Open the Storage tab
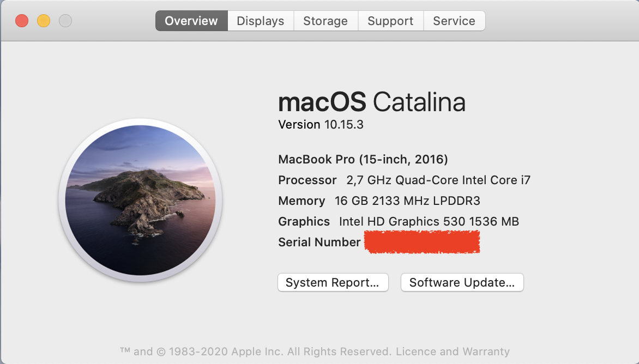This screenshot has width=639, height=364. 325,21
